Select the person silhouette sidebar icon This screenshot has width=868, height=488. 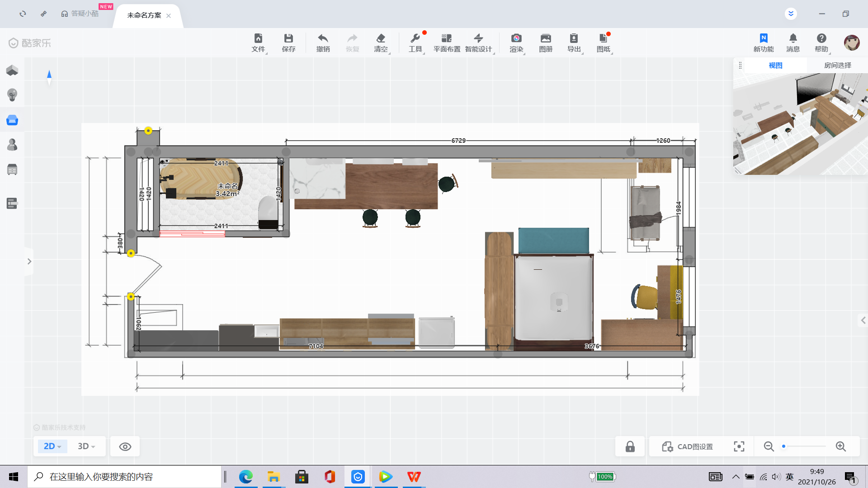(x=12, y=145)
